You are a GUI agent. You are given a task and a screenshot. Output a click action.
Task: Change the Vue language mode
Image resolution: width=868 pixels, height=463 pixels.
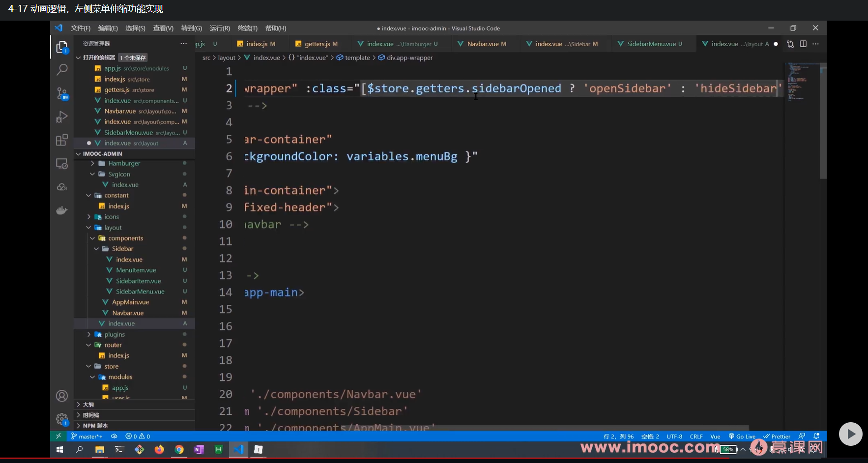[715, 436]
